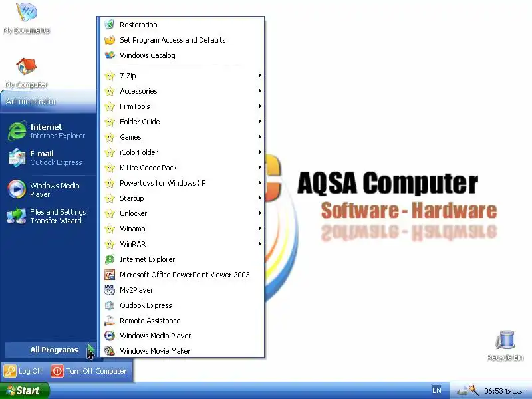This screenshot has height=399, width=532.
Task: Expand the K-Lite Codec Pack submenu arrow
Action: [259, 168]
